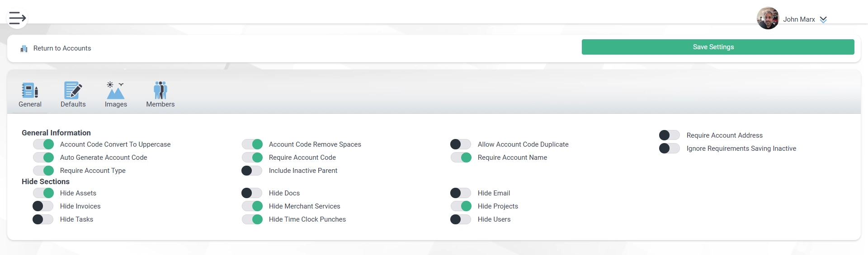The width and height of the screenshot is (868, 255).
Task: Expand the John Marx user dropdown chevron
Action: point(823,19)
